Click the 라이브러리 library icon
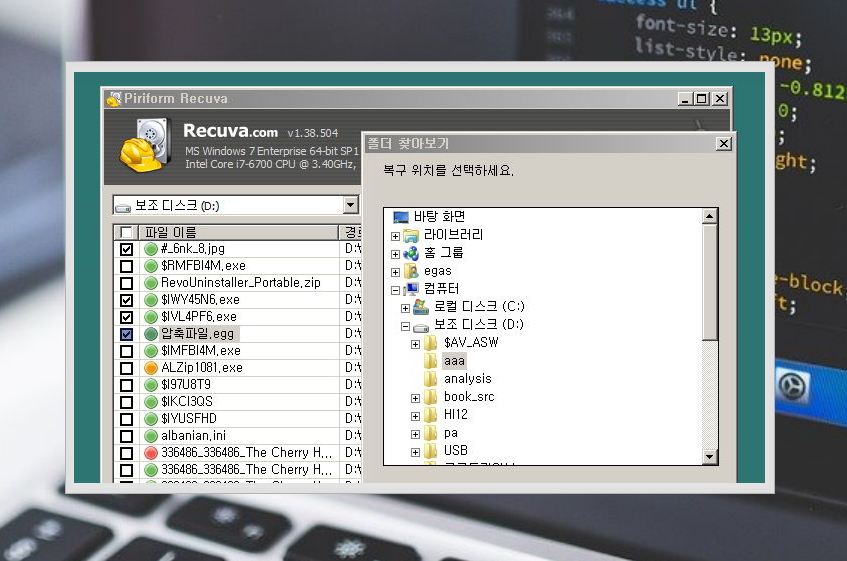Screen dimensions: 847x561 (x=411, y=235)
